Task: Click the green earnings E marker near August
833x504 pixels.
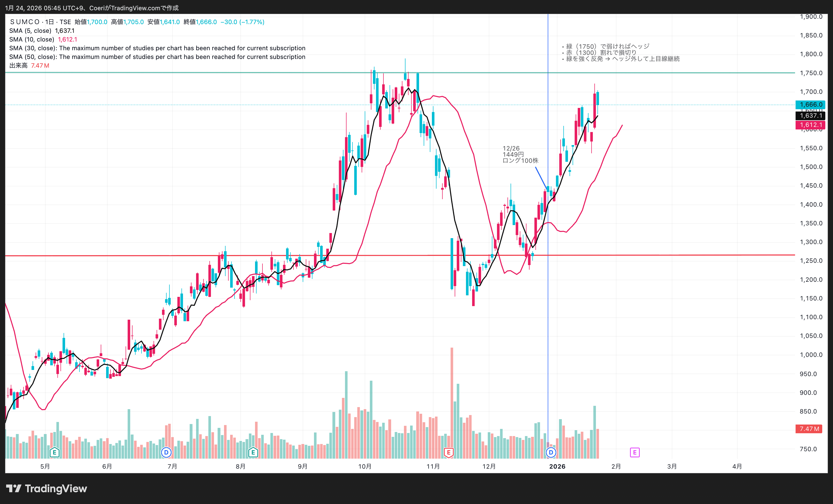Action: point(253,452)
